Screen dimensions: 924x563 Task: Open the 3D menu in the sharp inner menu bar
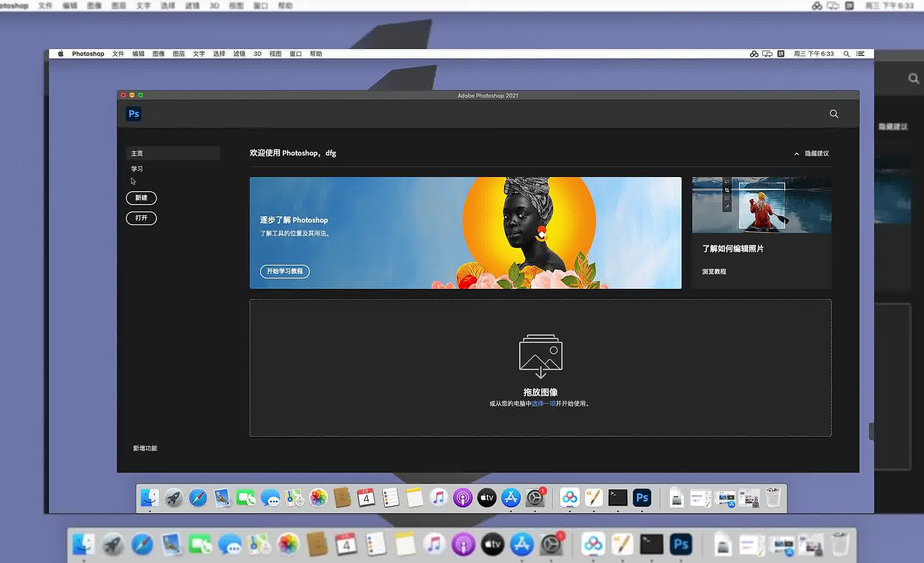coord(257,54)
